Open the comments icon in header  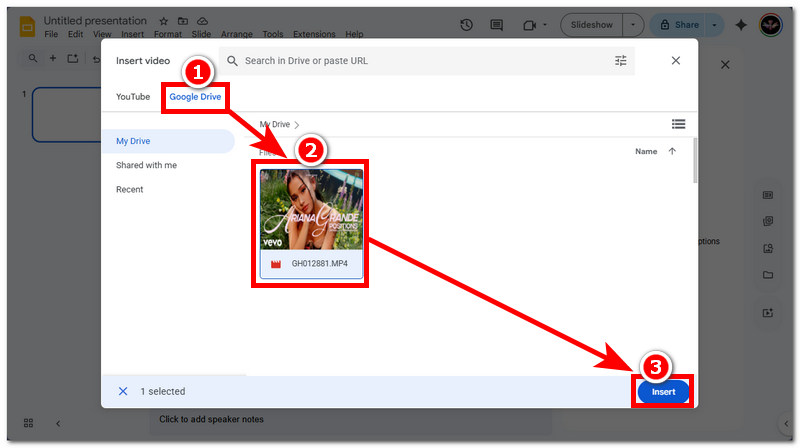tap(498, 25)
